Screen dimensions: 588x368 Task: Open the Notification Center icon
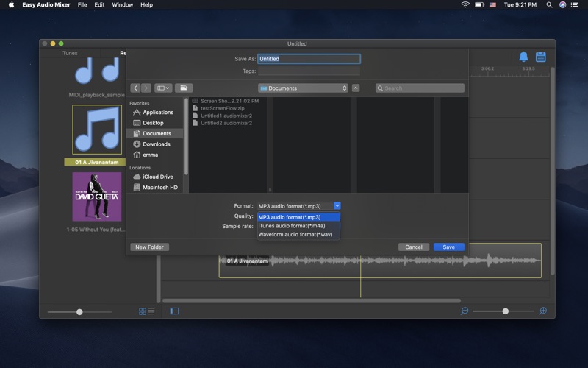(575, 5)
